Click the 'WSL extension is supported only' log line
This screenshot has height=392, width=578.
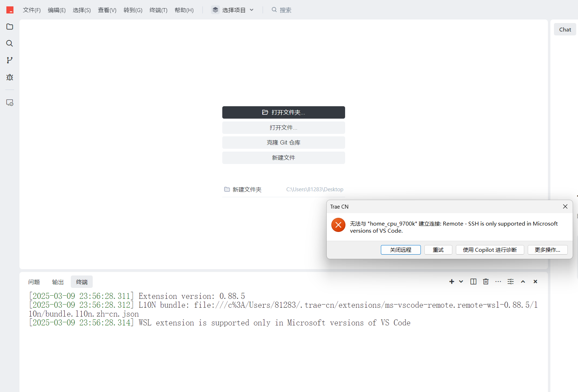220,323
